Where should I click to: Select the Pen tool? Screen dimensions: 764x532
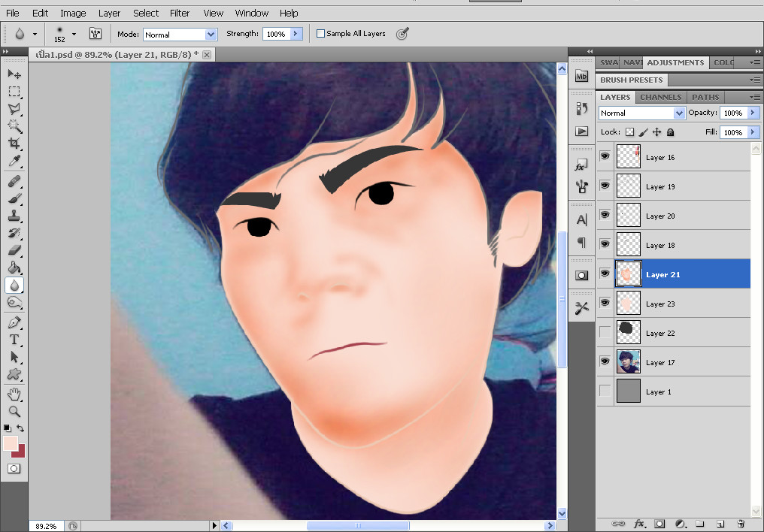(14, 322)
